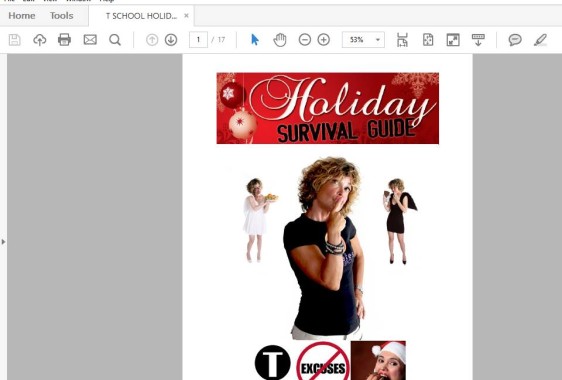Print the document with the printer icon
The width and height of the screenshot is (562, 380).
65,40
